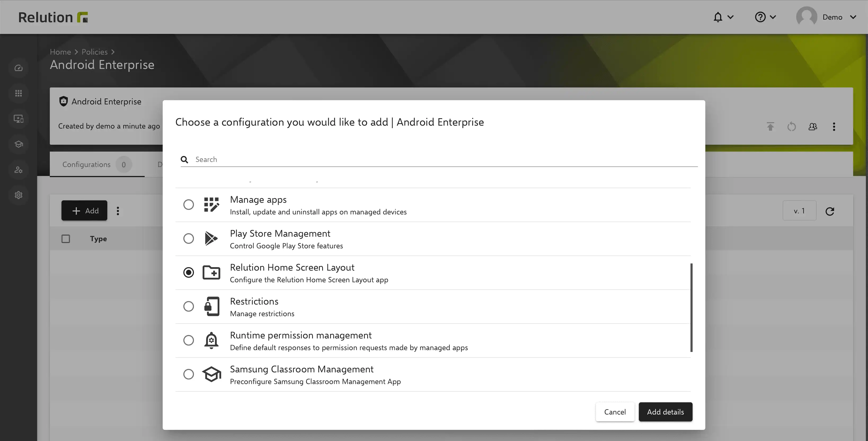Click the Relution Home Screen Layout folder icon
This screenshot has height=441, width=868.
point(211,272)
